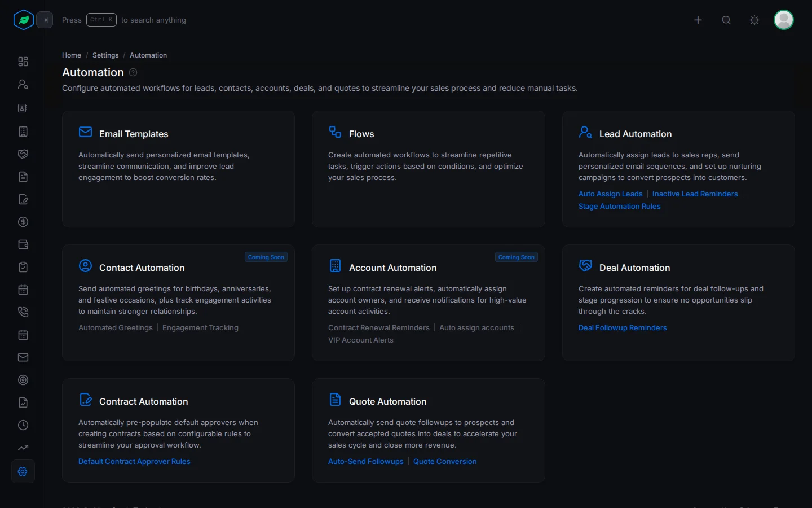The image size is (812, 508).
Task: Click the Automation breadcrumb
Action: pos(148,55)
